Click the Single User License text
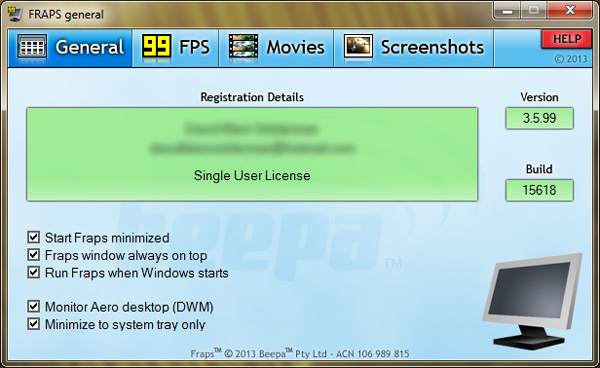Viewport: 600px width, 368px height. 252,176
